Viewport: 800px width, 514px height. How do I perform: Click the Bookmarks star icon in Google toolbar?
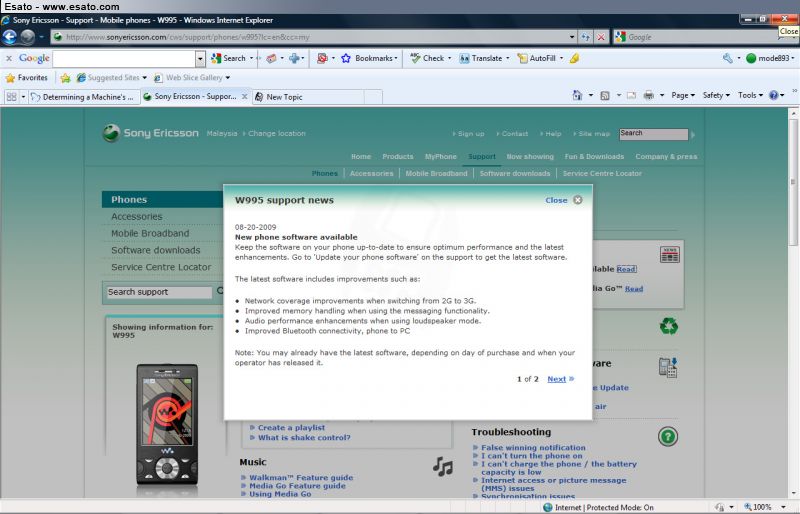click(345, 58)
